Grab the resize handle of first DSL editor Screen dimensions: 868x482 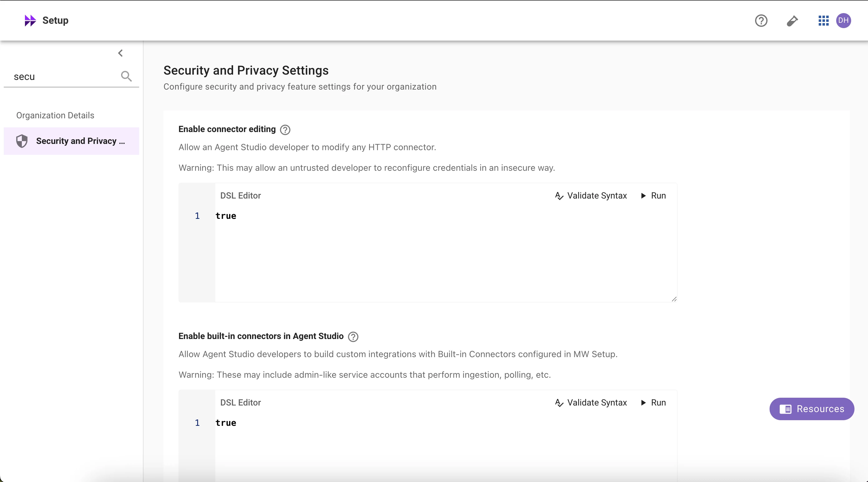pos(674,299)
